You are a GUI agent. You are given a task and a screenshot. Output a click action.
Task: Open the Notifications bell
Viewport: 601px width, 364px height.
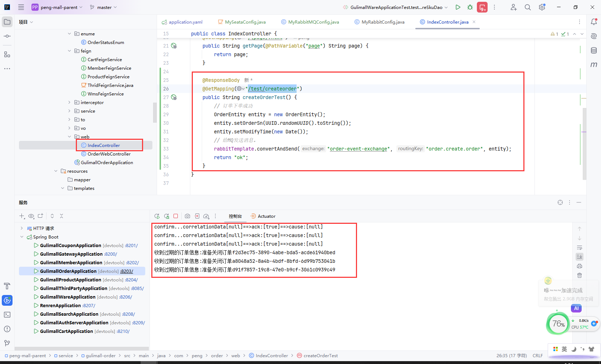tap(594, 22)
